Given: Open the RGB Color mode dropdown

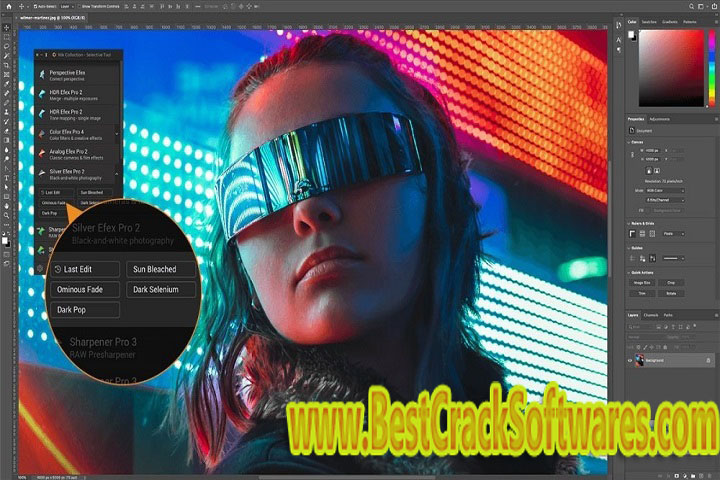Looking at the screenshot, I should tap(665, 190).
